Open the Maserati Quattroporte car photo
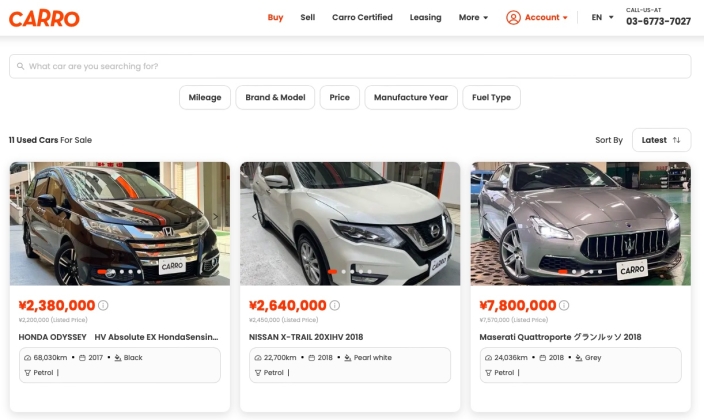The image size is (704, 420). pos(581,224)
